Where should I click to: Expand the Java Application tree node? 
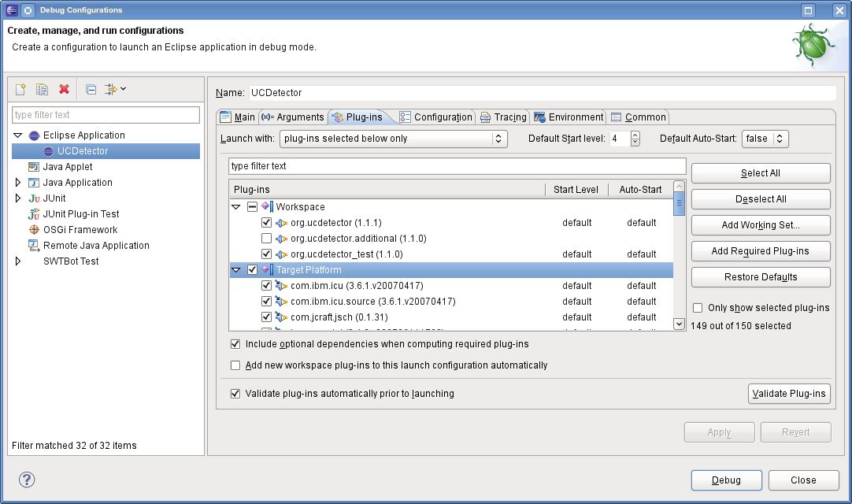click(18, 183)
